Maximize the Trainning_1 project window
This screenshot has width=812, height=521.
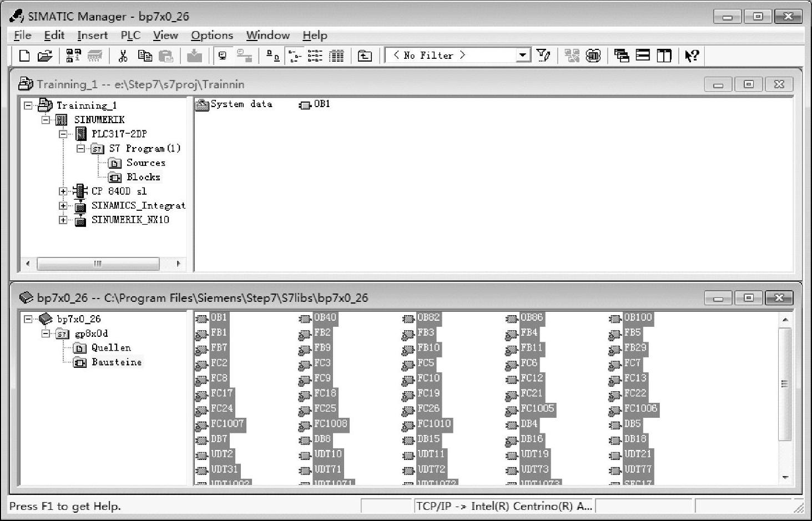pyautogui.click(x=748, y=85)
